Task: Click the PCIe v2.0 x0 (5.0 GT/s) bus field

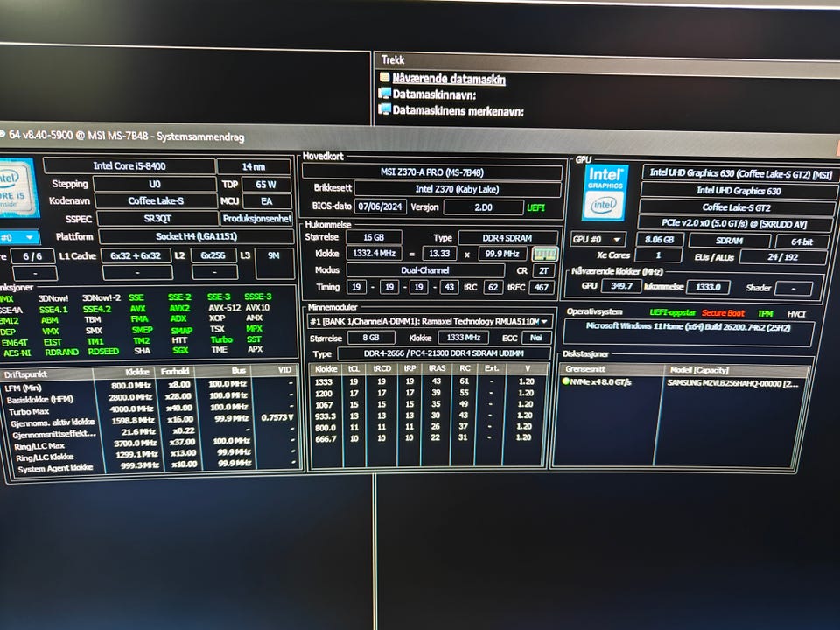Action: click(734, 224)
